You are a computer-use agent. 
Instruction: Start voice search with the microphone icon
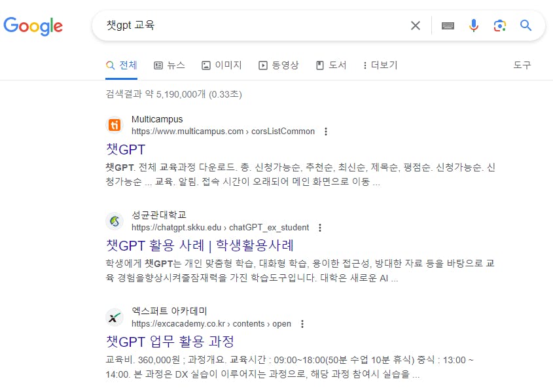[x=474, y=26]
